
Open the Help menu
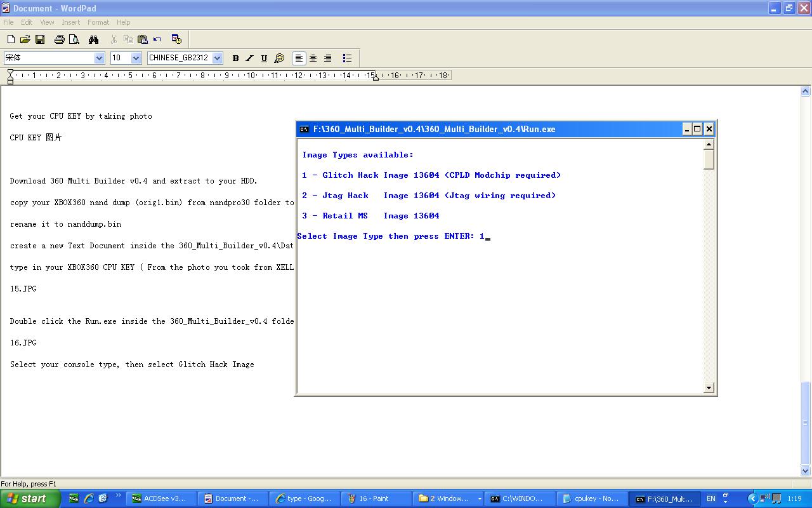(124, 22)
